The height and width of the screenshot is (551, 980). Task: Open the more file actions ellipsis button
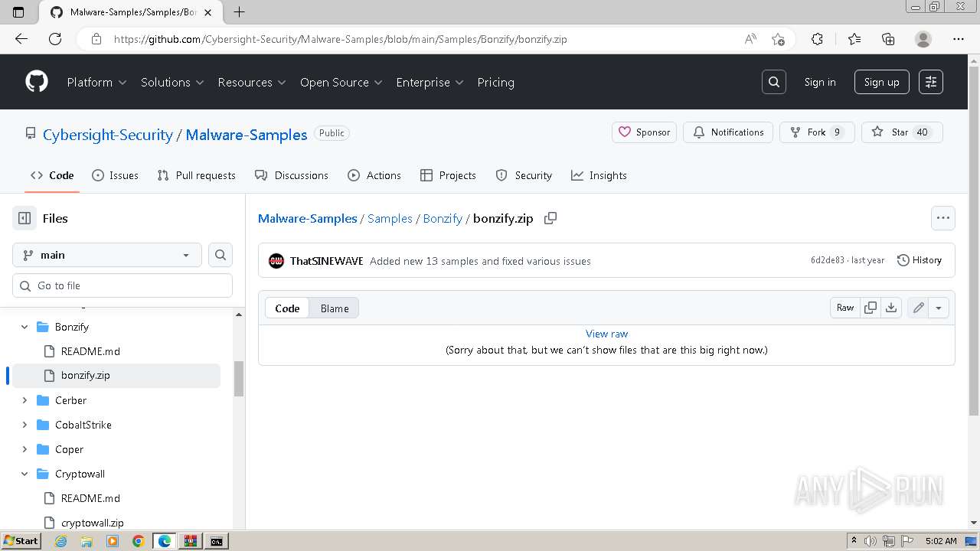point(943,218)
